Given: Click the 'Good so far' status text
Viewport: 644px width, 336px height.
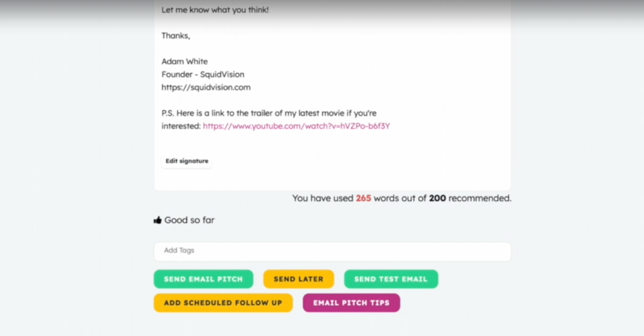Looking at the screenshot, I should tap(189, 220).
